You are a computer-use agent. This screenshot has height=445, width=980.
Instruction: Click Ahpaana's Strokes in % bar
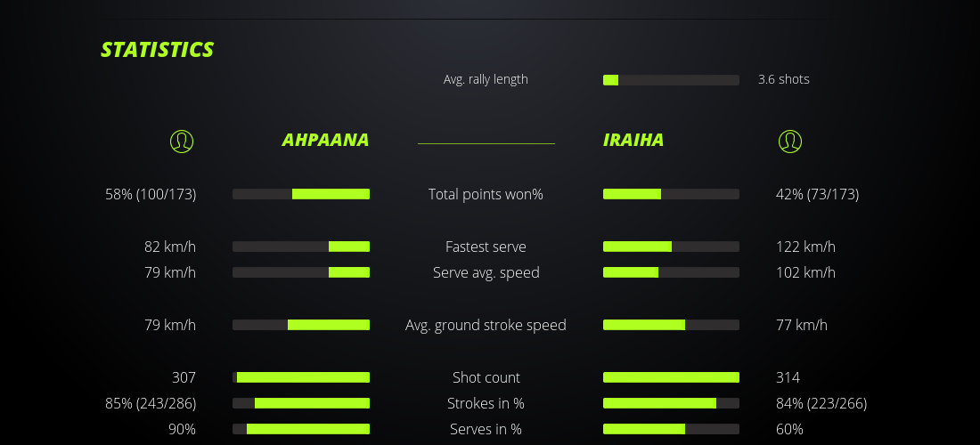(301, 403)
